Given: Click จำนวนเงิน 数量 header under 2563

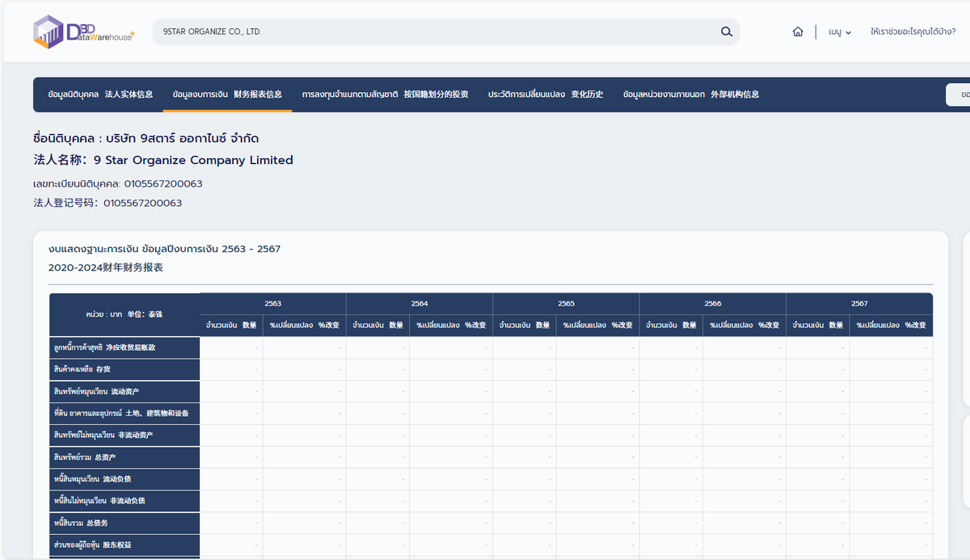Looking at the screenshot, I should [231, 325].
